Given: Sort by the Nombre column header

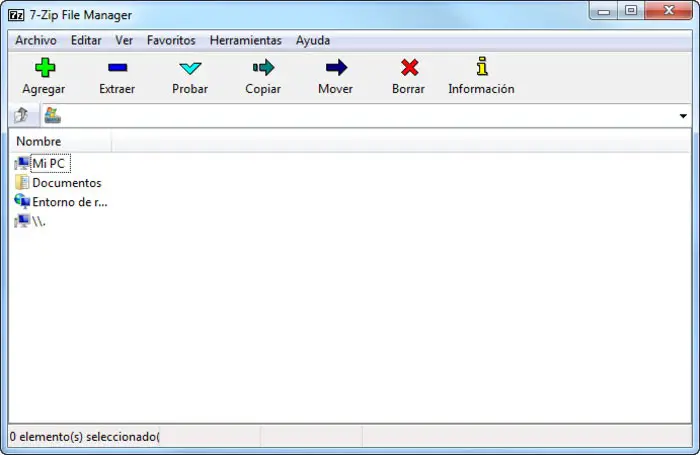Looking at the screenshot, I should tap(60, 142).
